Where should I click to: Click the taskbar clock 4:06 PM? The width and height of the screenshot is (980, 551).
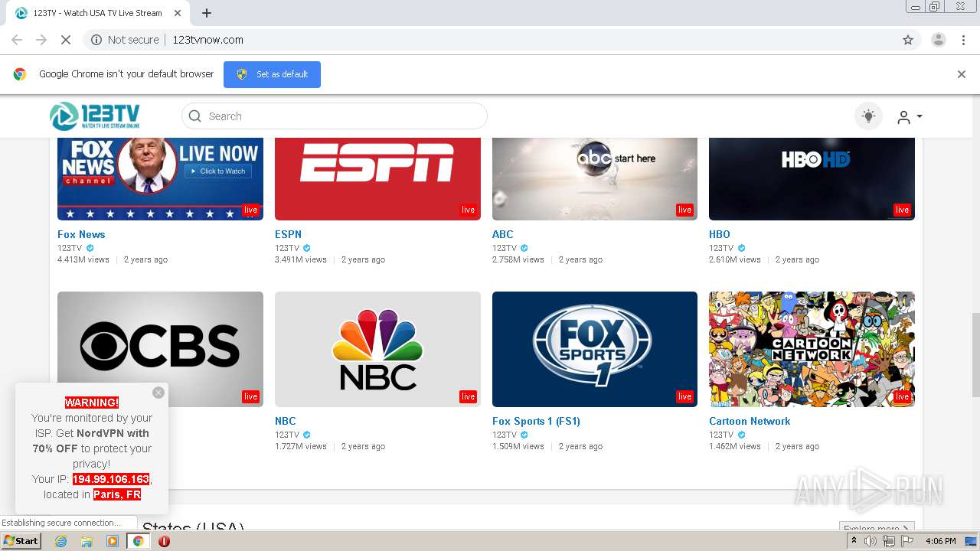coord(941,541)
